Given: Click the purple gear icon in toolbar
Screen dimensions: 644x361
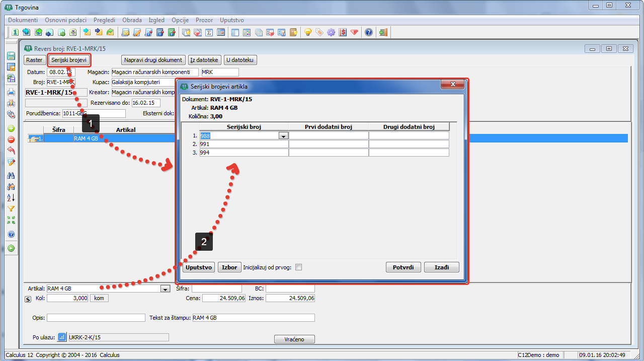Looking at the screenshot, I should 331,33.
